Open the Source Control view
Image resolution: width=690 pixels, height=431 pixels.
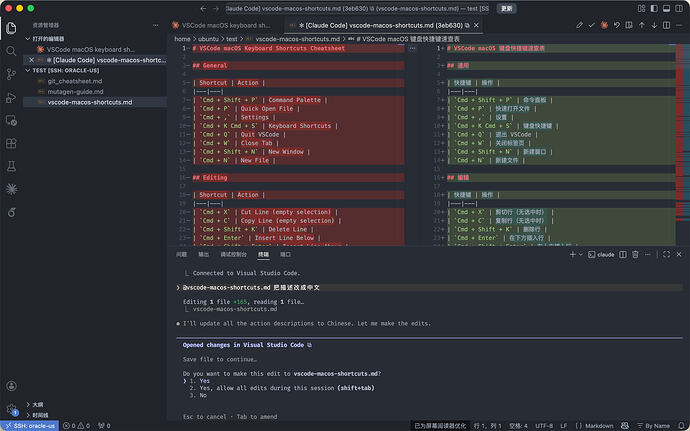pyautogui.click(x=11, y=74)
